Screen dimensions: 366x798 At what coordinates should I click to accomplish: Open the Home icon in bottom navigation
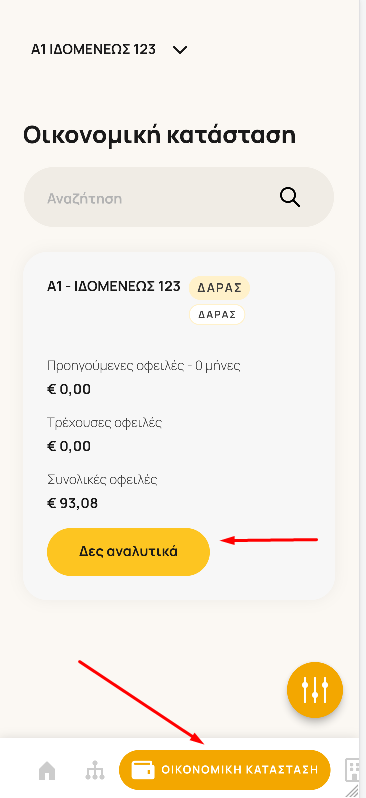pyautogui.click(x=47, y=771)
